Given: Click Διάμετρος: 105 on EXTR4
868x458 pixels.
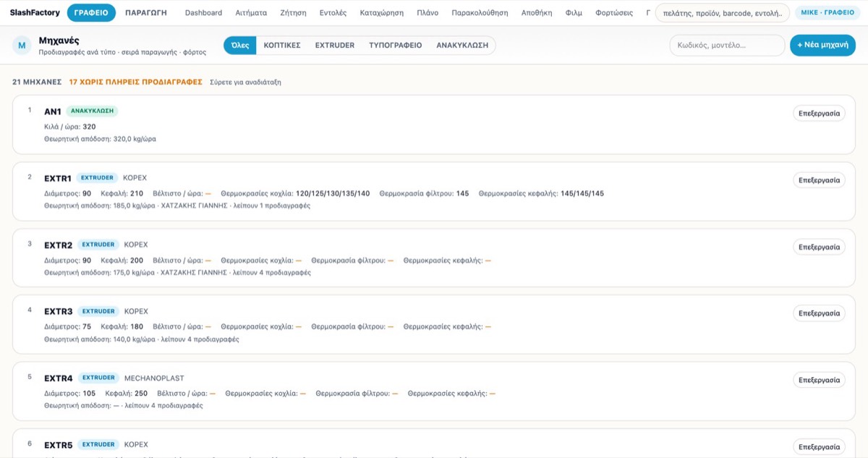Looking at the screenshot, I should (69, 394).
